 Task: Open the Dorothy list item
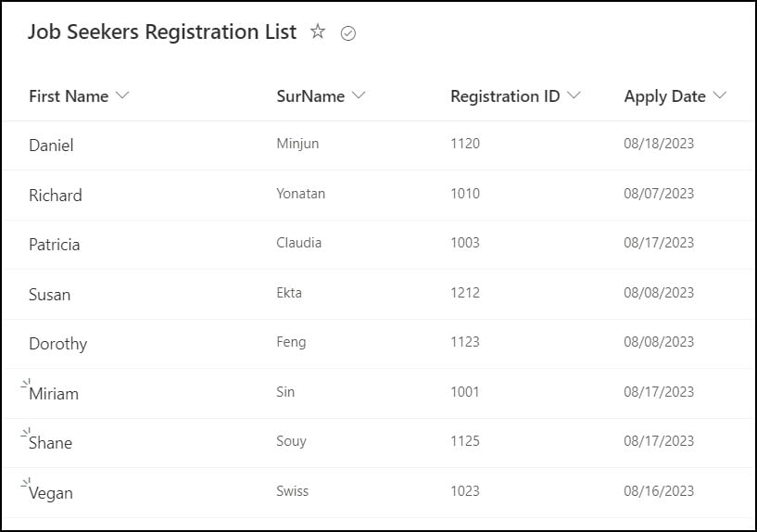[x=58, y=344]
